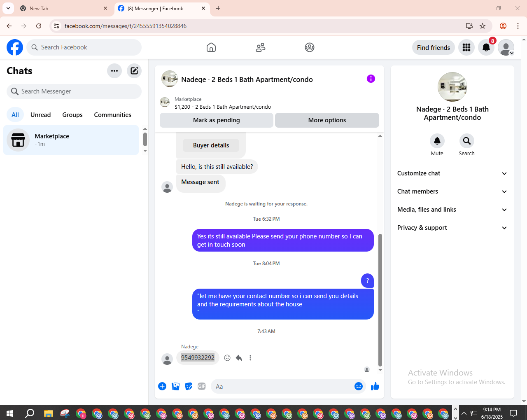Viewport: 527px width, 420px height.
Task: Open the Marketplace chat thread
Action: (71, 140)
